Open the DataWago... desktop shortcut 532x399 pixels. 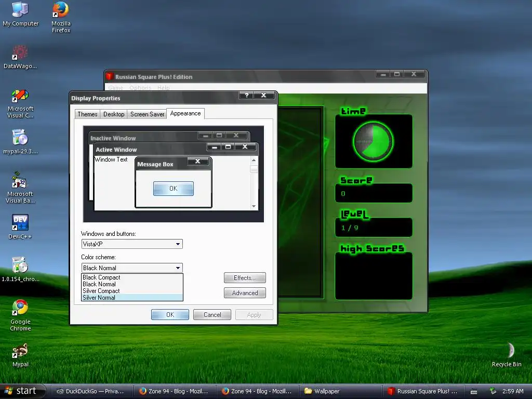click(20, 57)
